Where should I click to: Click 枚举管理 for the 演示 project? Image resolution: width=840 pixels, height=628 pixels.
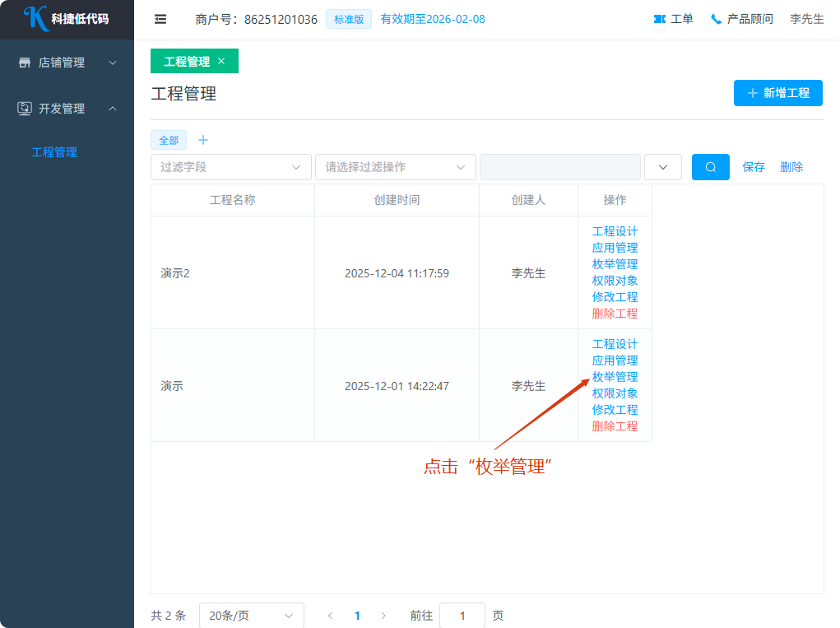(615, 377)
